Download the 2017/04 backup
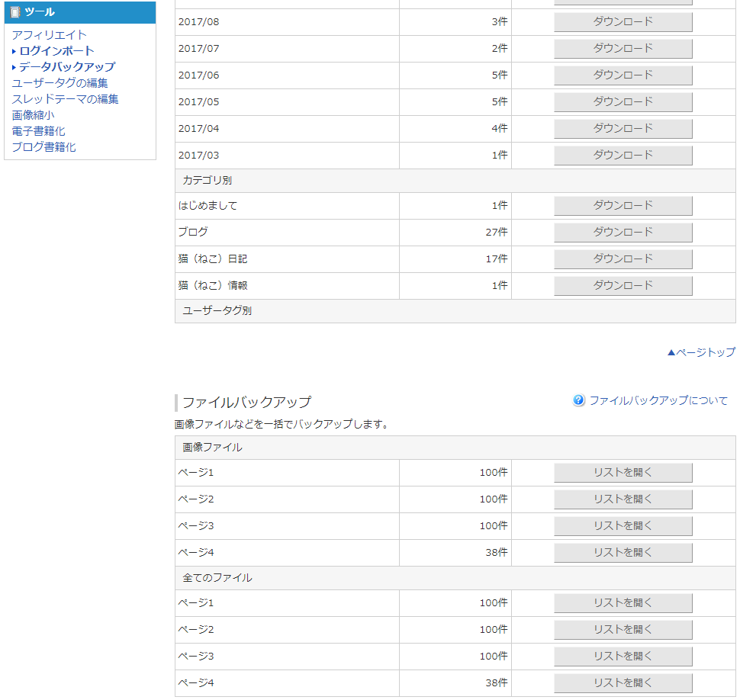740x700 pixels. pyautogui.click(x=623, y=129)
